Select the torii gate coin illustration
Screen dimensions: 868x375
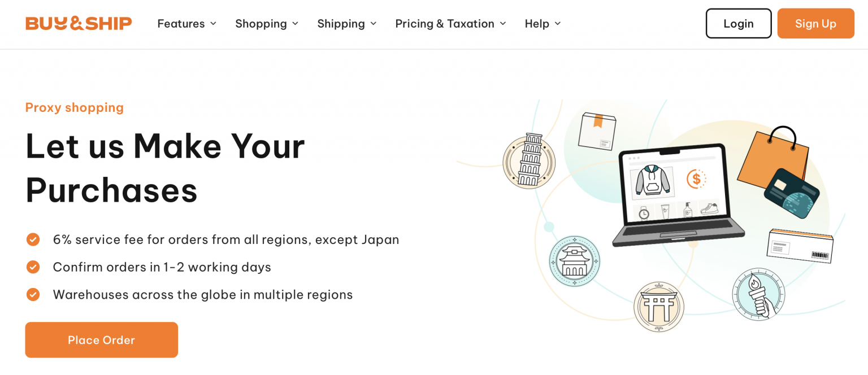click(x=659, y=306)
